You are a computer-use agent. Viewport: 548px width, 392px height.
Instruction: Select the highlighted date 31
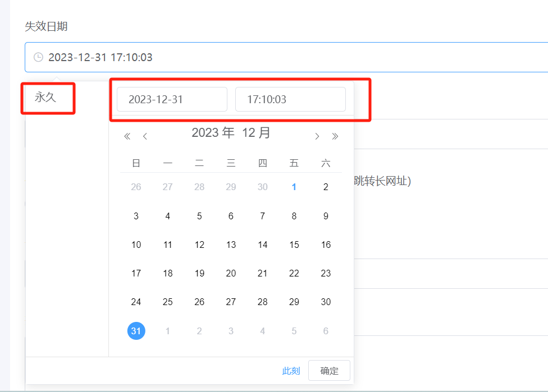click(x=136, y=330)
